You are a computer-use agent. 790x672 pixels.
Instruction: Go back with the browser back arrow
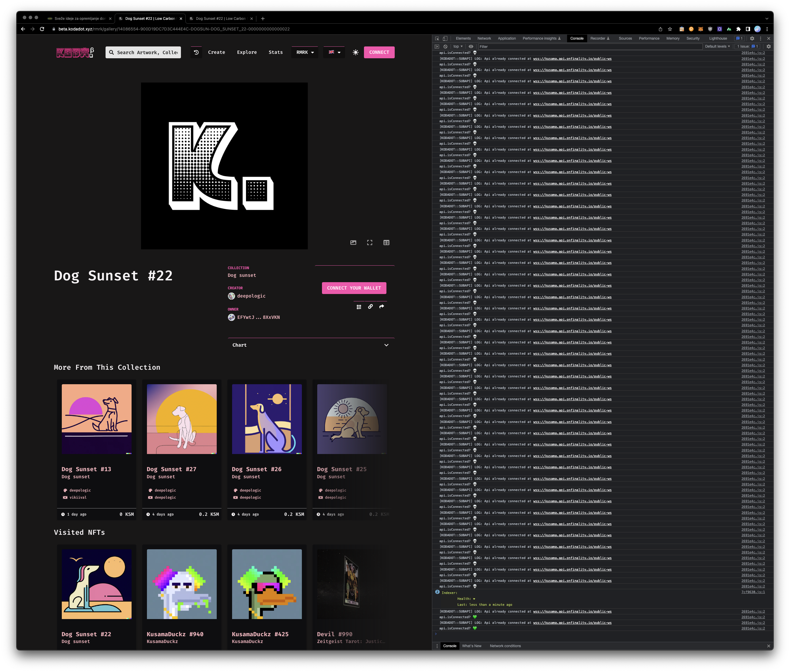tap(23, 29)
